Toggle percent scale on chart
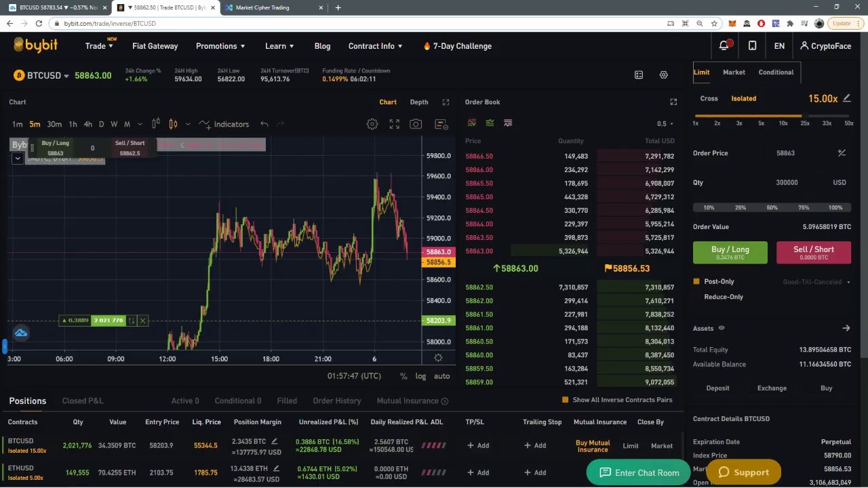Screen dimensions: 868x488 403,376
